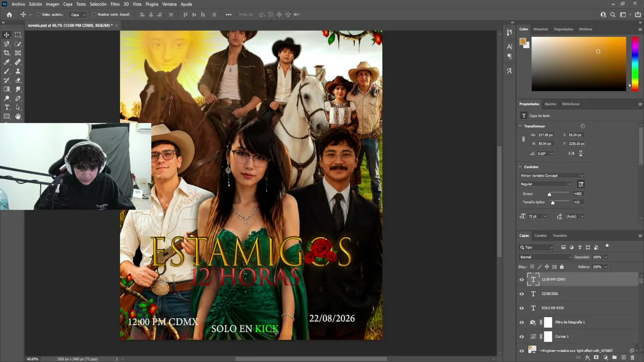
Task: Switch to the Ajustes tab
Action: (x=550, y=104)
